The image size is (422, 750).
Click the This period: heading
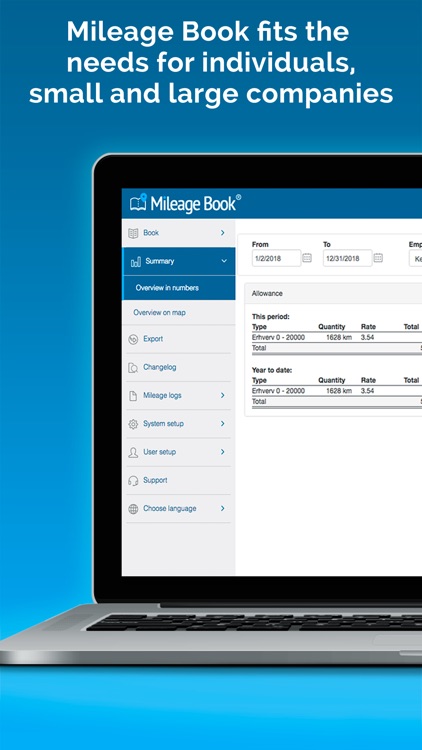271,317
